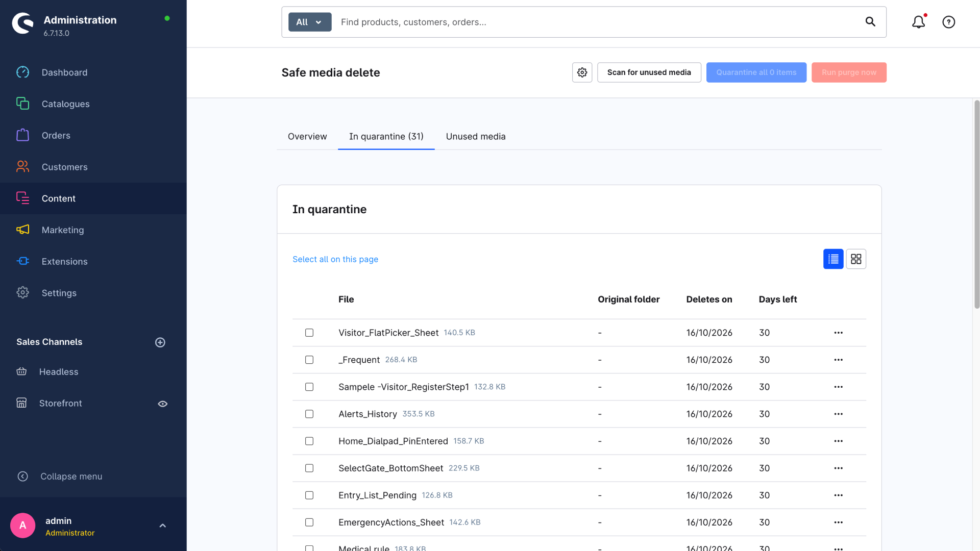The height and width of the screenshot is (551, 980).
Task: Open the All search filter dropdown
Action: pos(310,22)
